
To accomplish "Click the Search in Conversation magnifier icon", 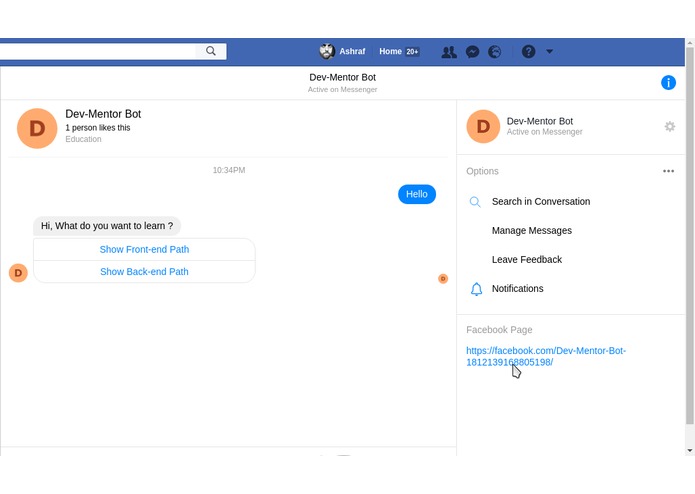I will coord(475,202).
